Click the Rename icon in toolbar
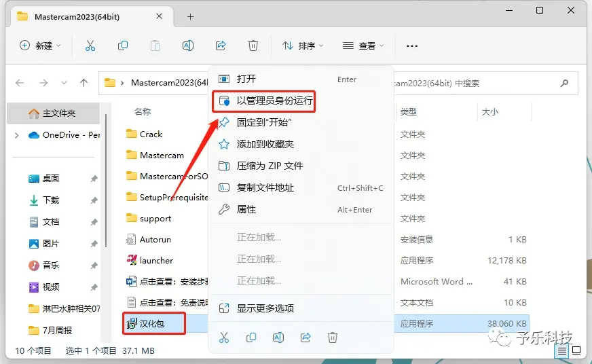Viewport: 592px width, 364px height. 188,45
